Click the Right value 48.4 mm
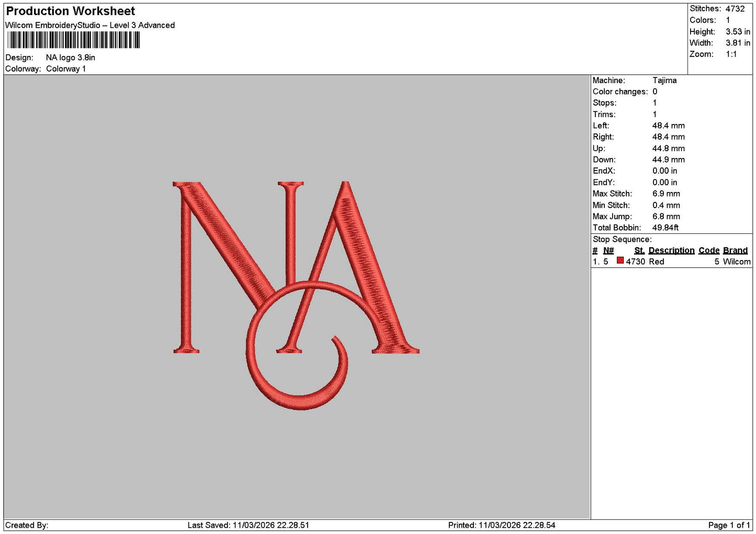This screenshot has height=534, width=756. coord(668,137)
